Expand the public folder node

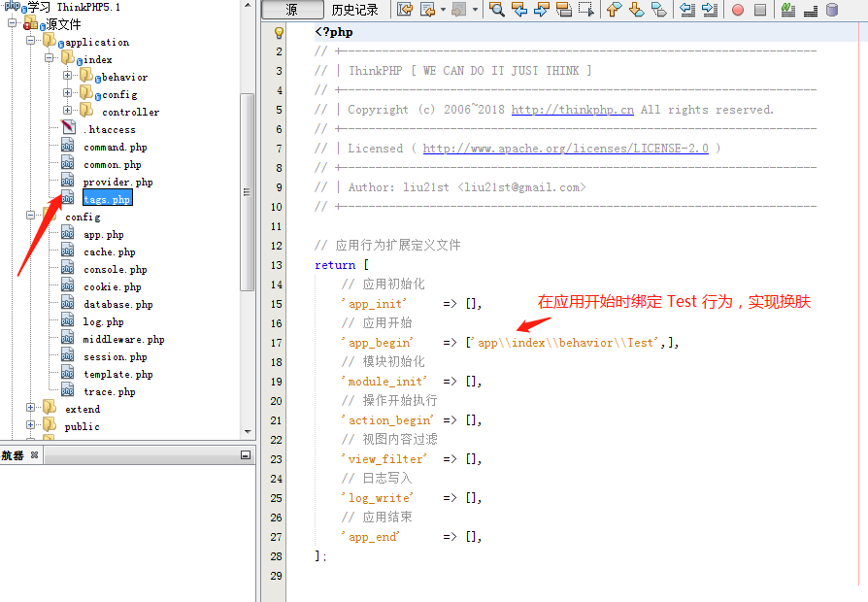click(x=30, y=424)
